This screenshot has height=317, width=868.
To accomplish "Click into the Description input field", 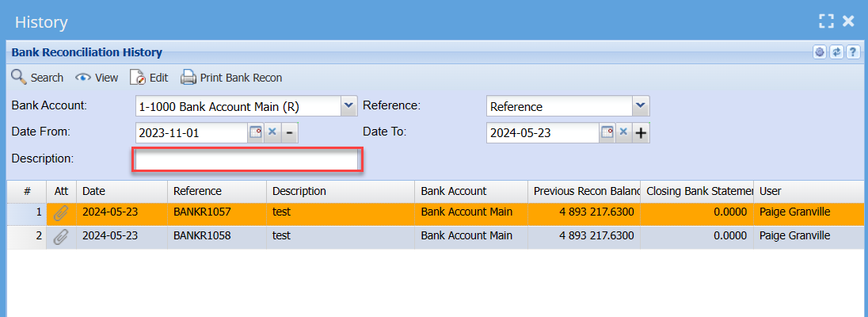I will tap(247, 160).
